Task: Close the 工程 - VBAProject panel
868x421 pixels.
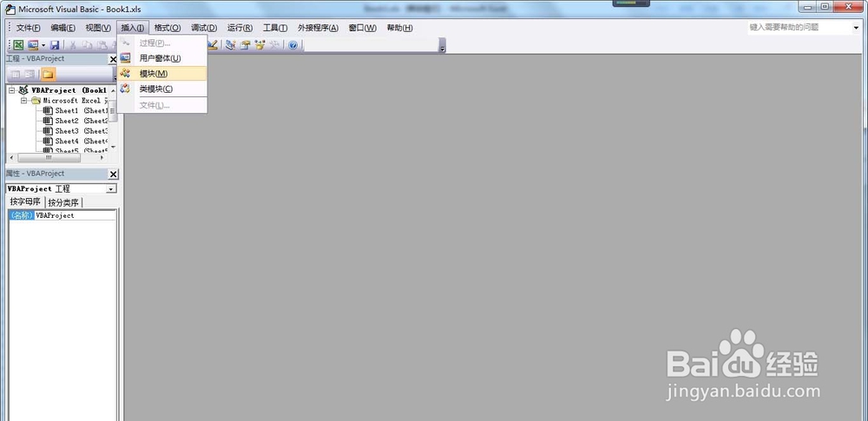Action: click(114, 59)
